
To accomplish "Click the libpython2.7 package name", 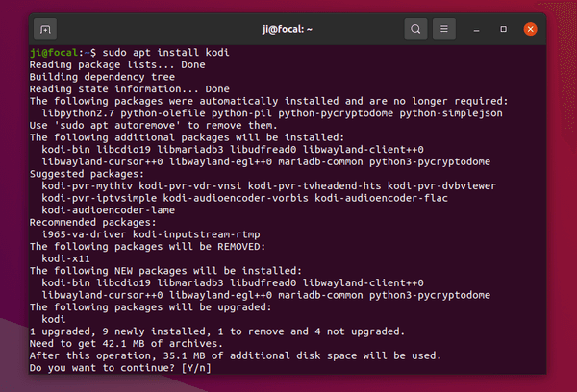I will (x=78, y=113).
